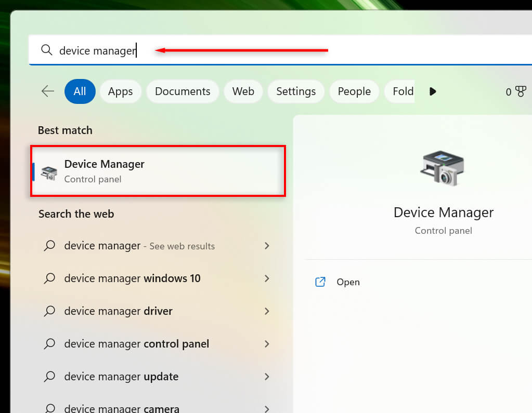Select 'device manager driver' suggestion

(x=158, y=311)
